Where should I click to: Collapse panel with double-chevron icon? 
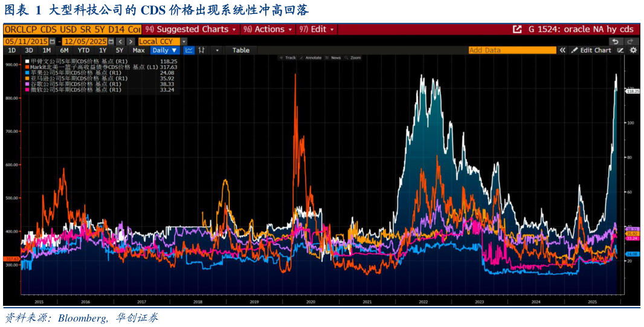562,50
